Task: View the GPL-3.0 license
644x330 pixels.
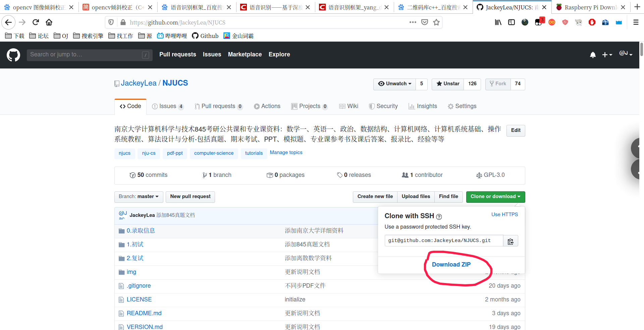Action: click(490, 175)
